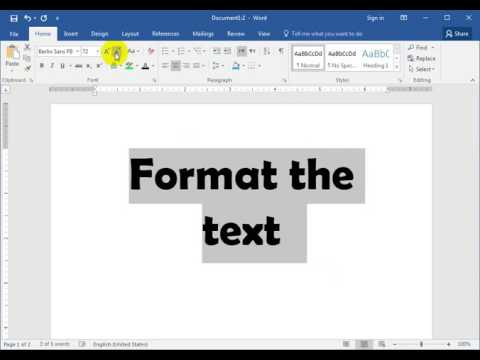Align the text to the right
Image resolution: width=480 pixels, height=360 pixels.
186,66
